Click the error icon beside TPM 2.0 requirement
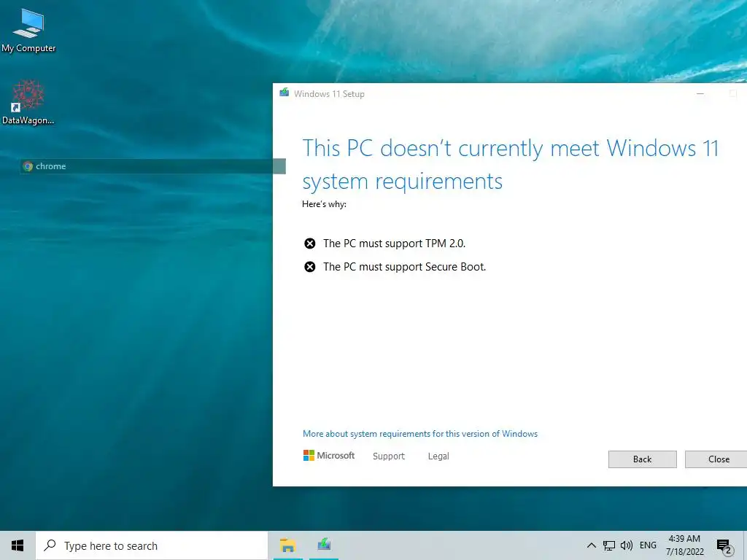The height and width of the screenshot is (560, 747). (x=309, y=244)
